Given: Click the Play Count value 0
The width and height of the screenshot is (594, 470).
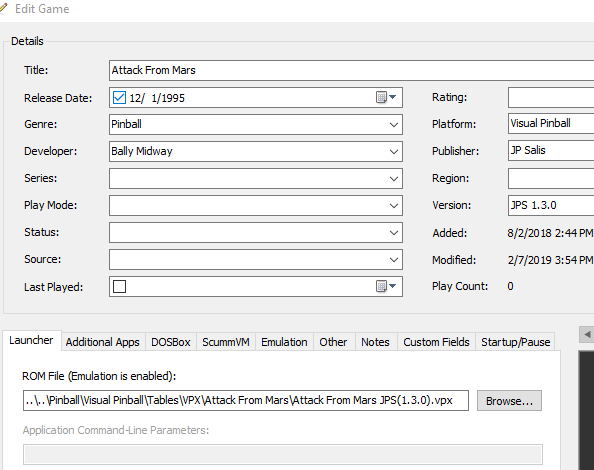Looking at the screenshot, I should pyautogui.click(x=510, y=286).
